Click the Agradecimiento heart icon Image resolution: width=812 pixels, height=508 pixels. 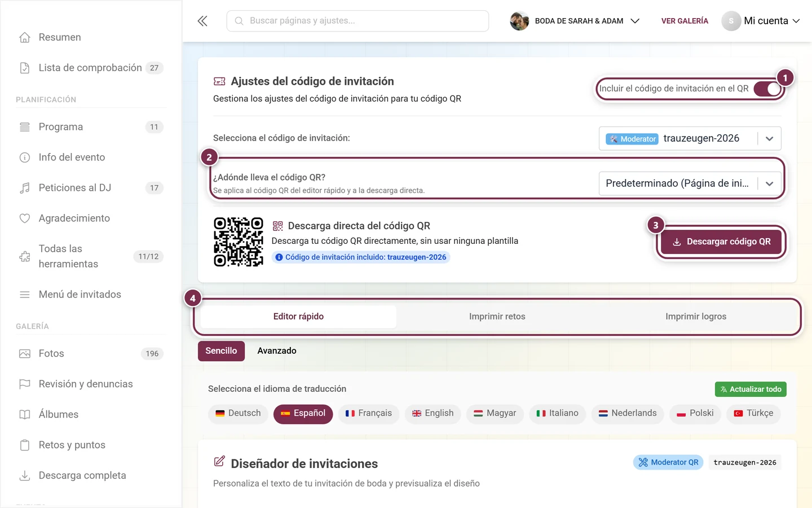[25, 218]
